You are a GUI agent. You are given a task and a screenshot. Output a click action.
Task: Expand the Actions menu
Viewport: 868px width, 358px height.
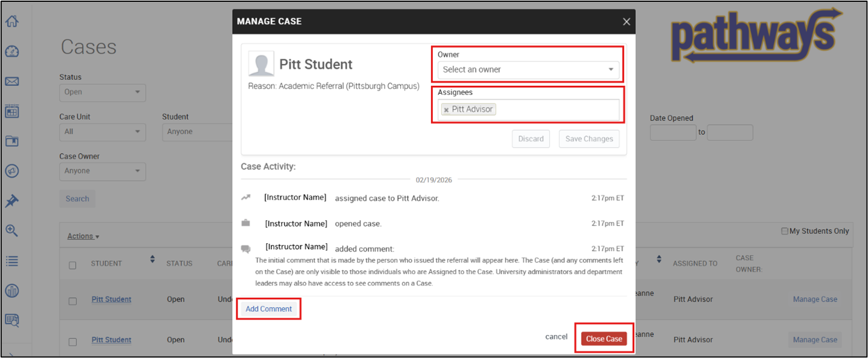pyautogui.click(x=83, y=236)
